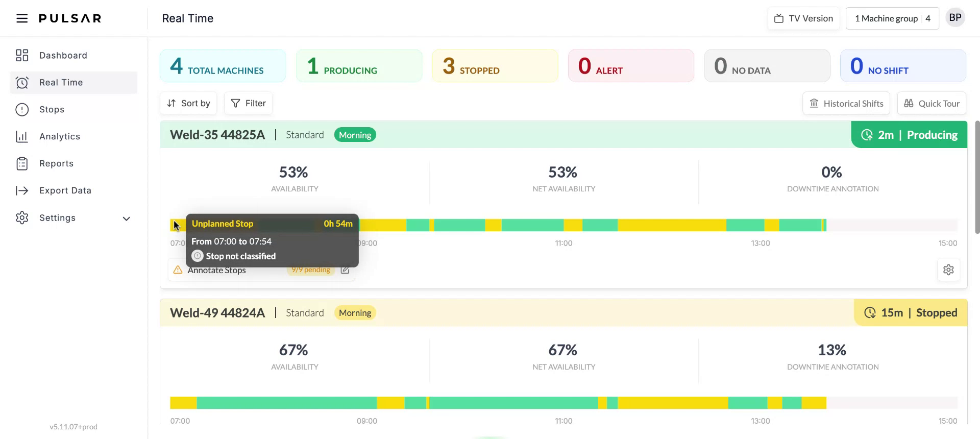Select Real Time in the sidebar

coord(61,82)
